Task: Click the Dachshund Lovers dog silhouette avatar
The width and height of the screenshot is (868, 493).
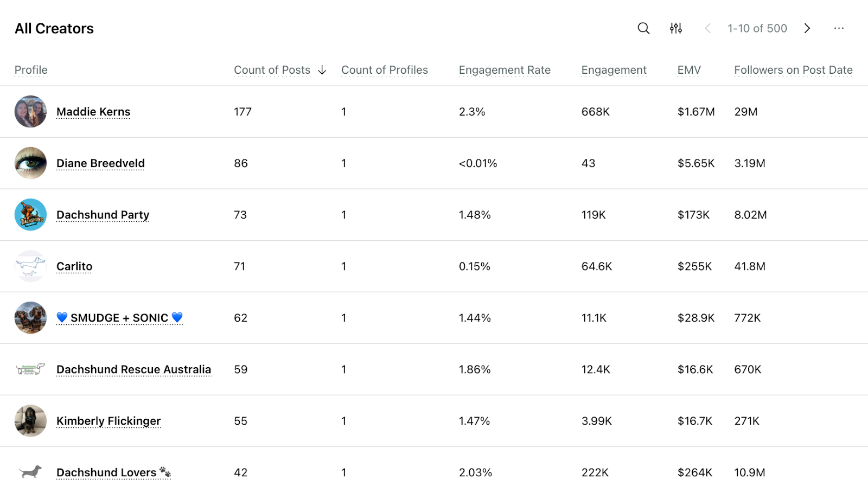Action: pyautogui.click(x=30, y=472)
